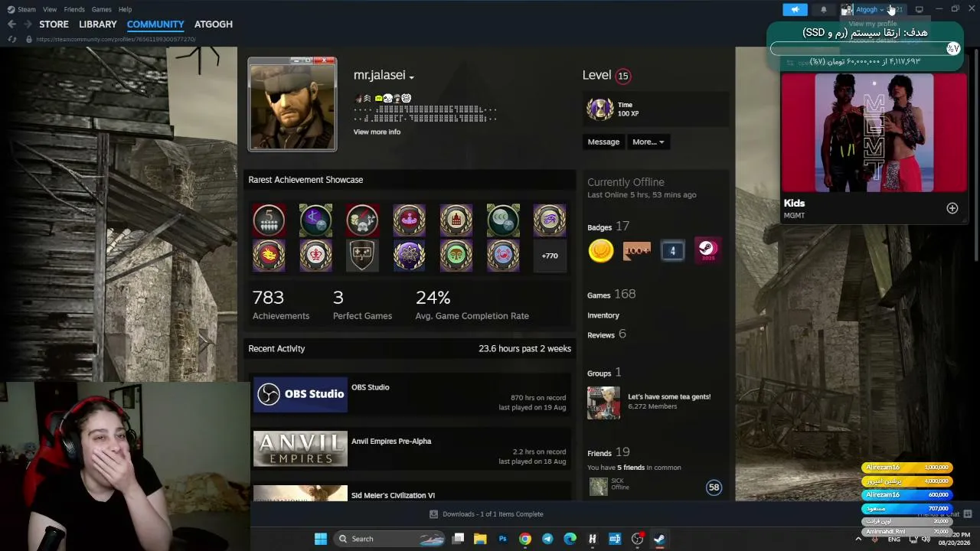The image size is (980, 551).
Task: Open the Inventory link
Action: pyautogui.click(x=603, y=315)
